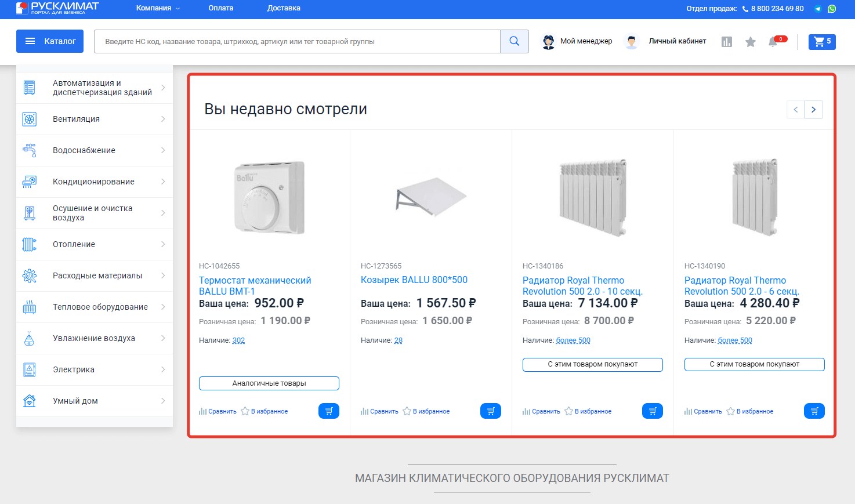Click С этим товаром покупают for 10 секц. radiator
Image resolution: width=855 pixels, height=504 pixels.
click(x=593, y=364)
